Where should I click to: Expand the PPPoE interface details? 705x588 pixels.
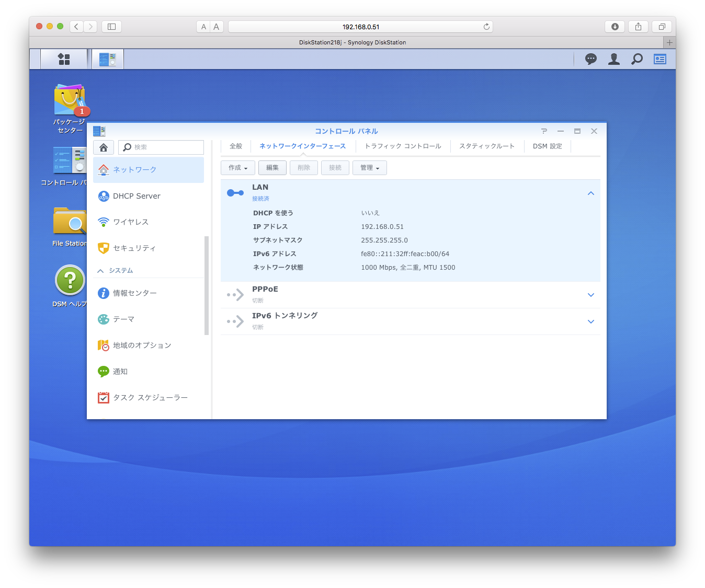point(591,295)
